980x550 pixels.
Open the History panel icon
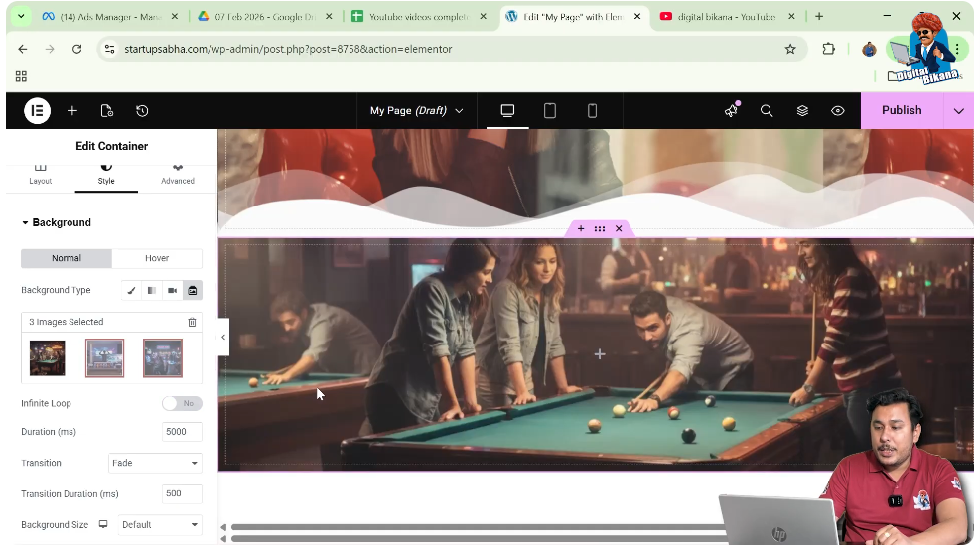tap(142, 111)
